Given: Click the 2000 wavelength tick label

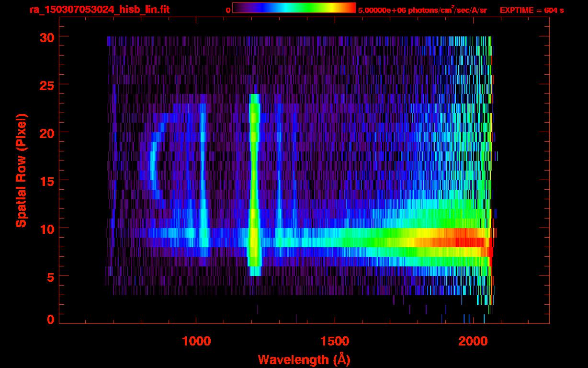Looking at the screenshot, I should coord(473,341).
